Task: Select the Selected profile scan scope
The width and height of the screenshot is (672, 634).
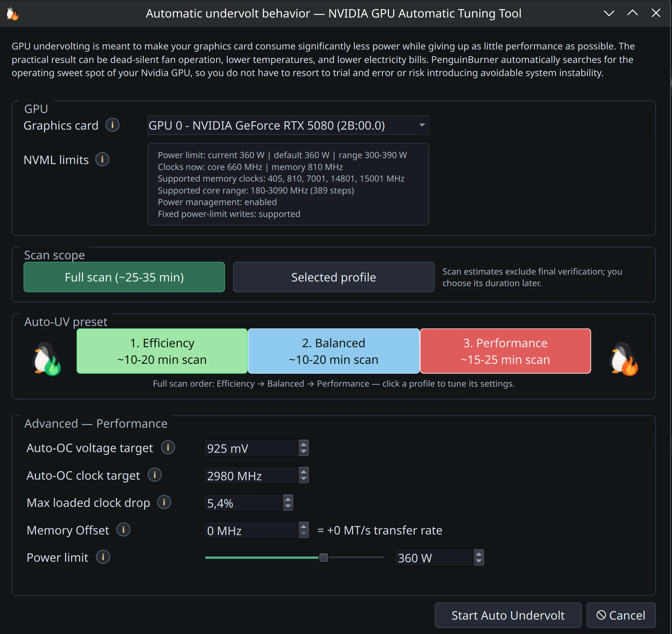Action: click(333, 277)
